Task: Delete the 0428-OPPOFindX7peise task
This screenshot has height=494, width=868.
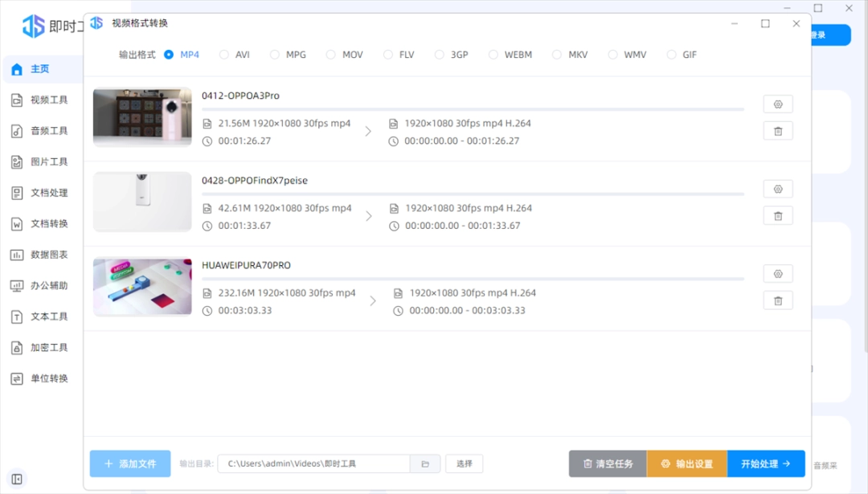Action: [x=777, y=215]
